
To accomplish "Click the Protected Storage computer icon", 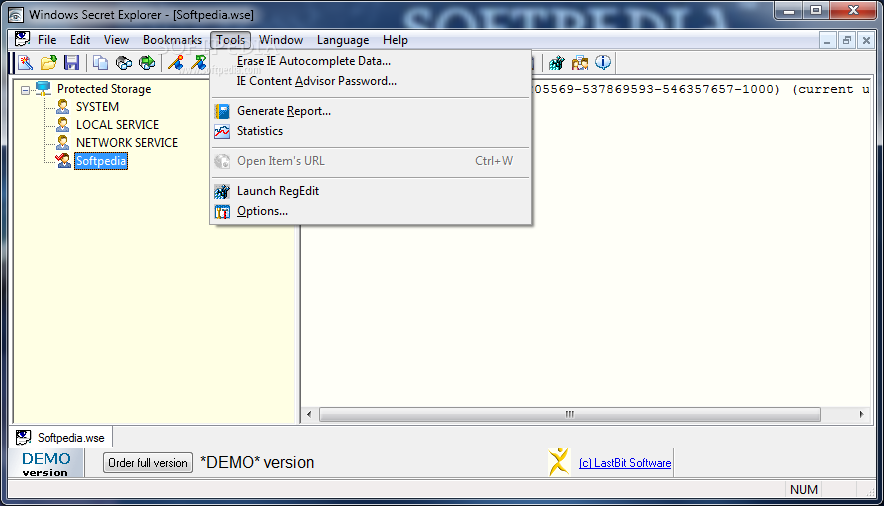I will 43,88.
